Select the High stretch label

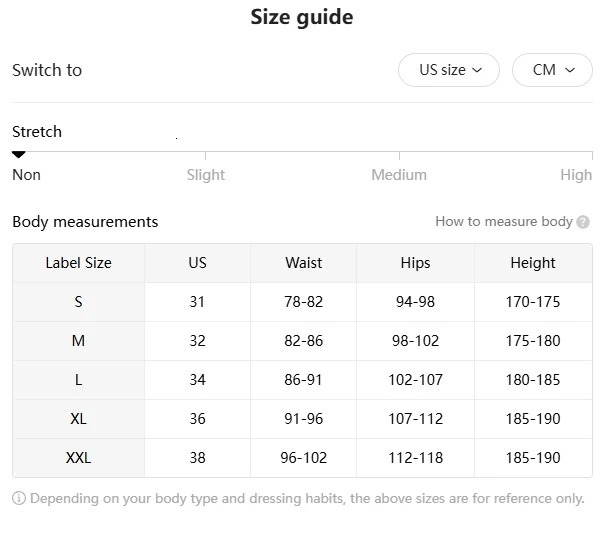click(576, 175)
